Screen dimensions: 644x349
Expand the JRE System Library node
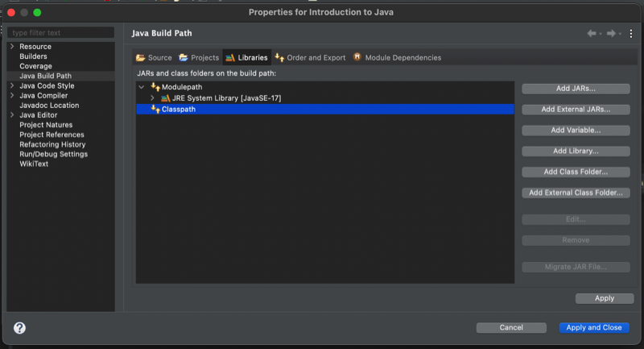(x=152, y=98)
